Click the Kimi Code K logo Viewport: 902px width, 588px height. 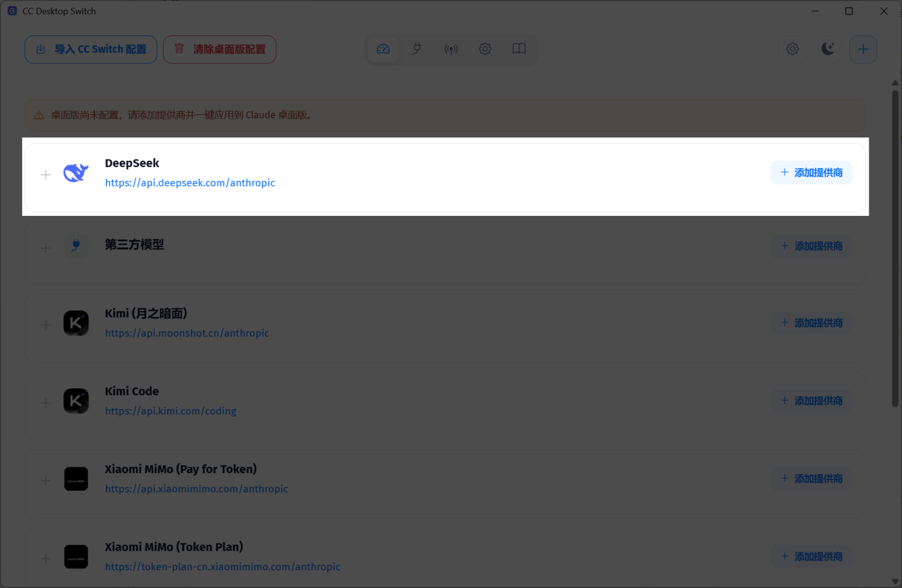tap(76, 401)
